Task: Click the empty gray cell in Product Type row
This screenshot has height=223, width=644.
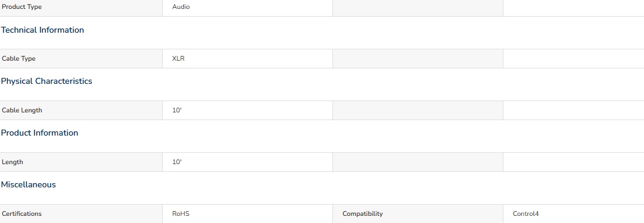Action: 418,8
